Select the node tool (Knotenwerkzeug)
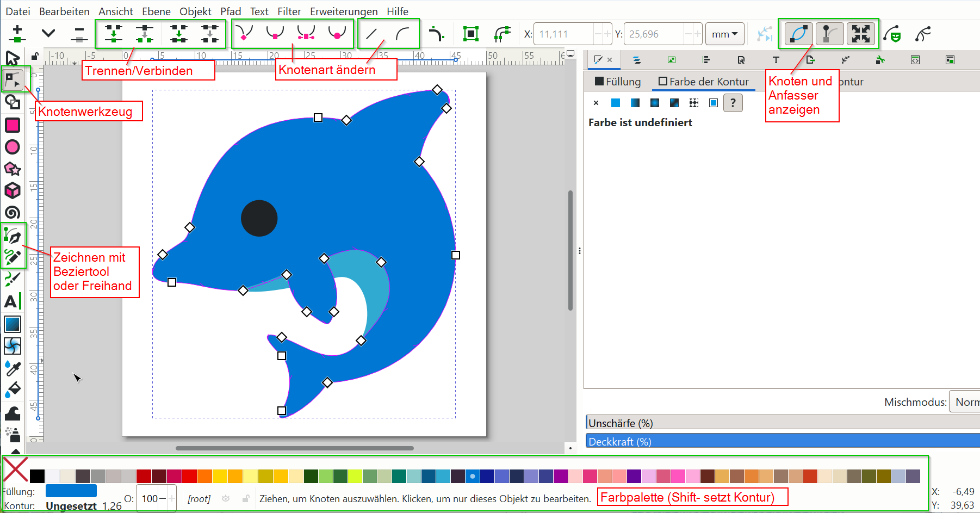Screen dimensions: 980x513 (13, 81)
